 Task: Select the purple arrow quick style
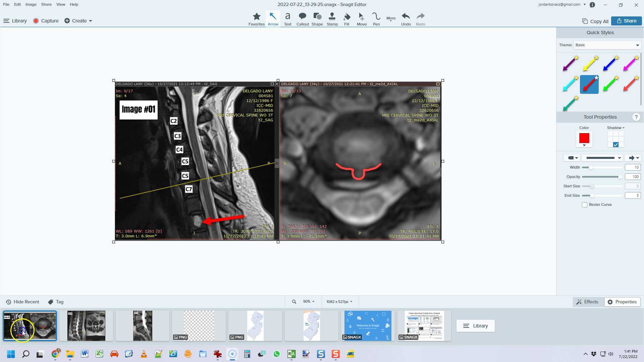click(x=570, y=64)
